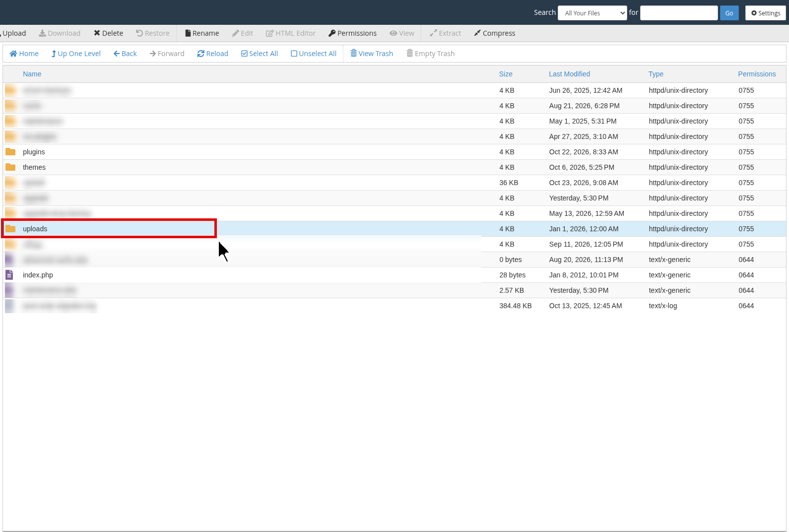Click the text/x-log type cell
This screenshot has width=789, height=532.
[x=663, y=306]
